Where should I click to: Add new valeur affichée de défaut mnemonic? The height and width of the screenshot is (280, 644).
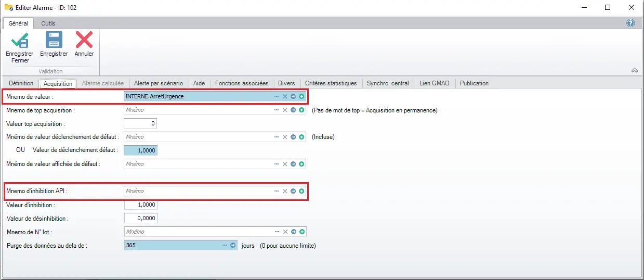[301, 164]
